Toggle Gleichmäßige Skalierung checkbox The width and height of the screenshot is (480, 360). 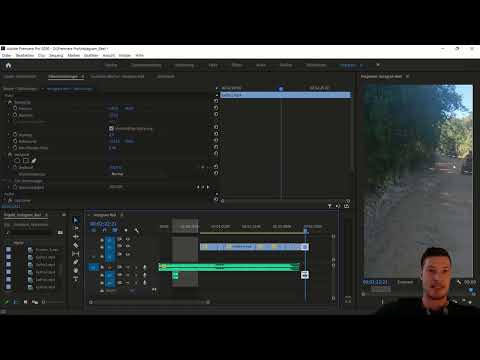111,128
